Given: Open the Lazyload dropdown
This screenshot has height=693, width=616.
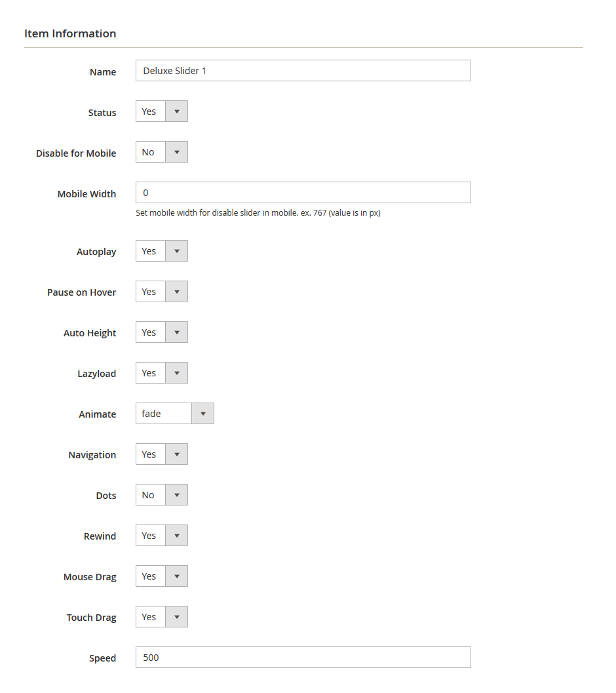Looking at the screenshot, I should pos(162,373).
